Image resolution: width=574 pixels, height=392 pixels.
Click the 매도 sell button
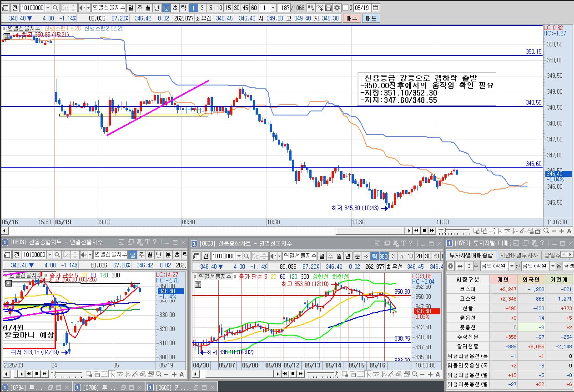click(x=371, y=18)
